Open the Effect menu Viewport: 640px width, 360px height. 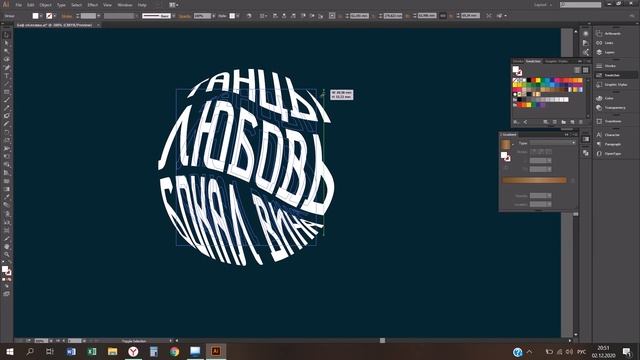pos(93,5)
